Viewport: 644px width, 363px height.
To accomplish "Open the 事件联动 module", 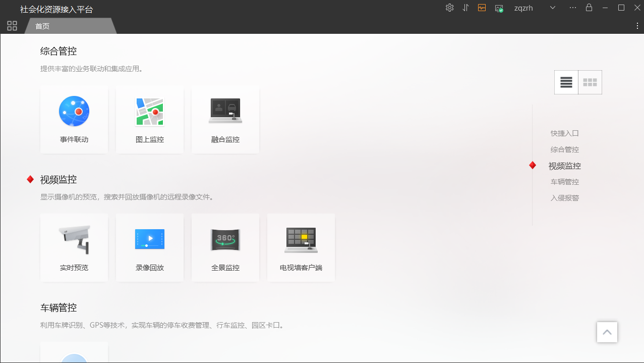I will coord(74,119).
